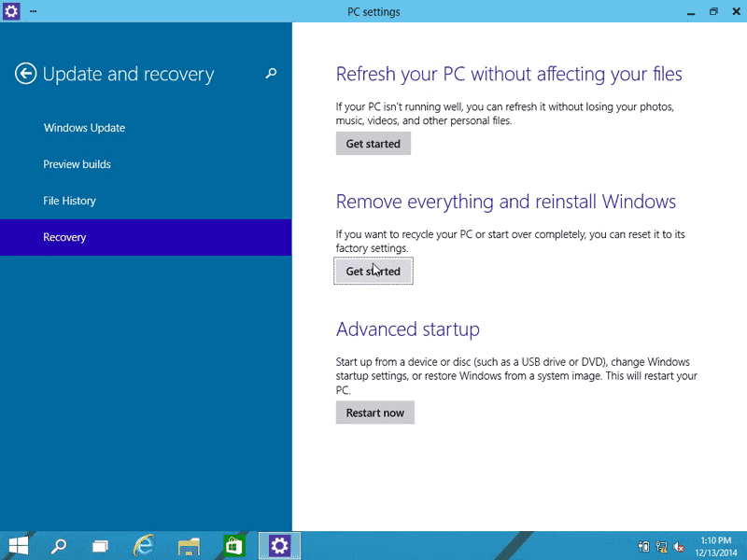Screen dimensions: 747x560
Task: Click the Update and recovery title
Action: [x=129, y=75]
